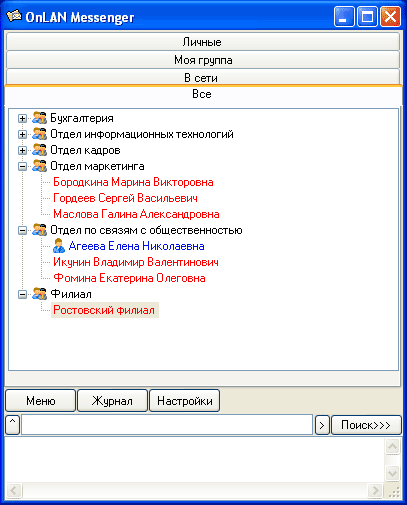Select Икунин Владимир Валентинович
The width and height of the screenshot is (407, 505).
(x=136, y=262)
